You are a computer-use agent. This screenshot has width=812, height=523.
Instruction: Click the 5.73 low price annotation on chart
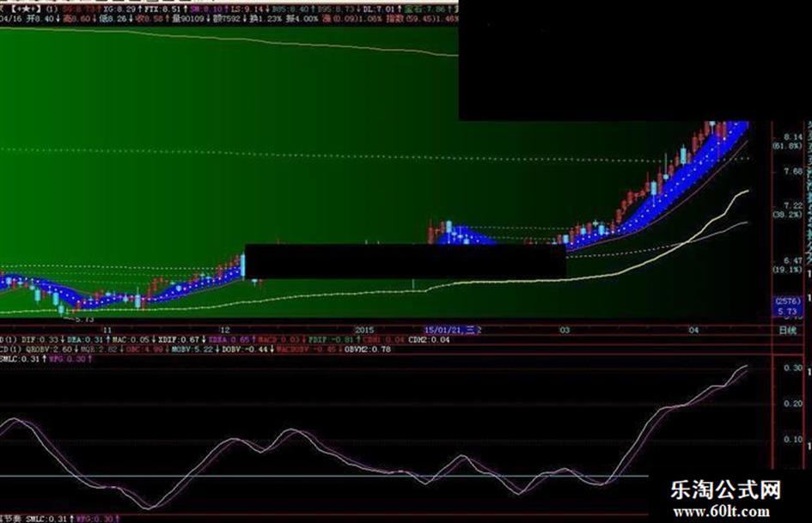(84, 319)
